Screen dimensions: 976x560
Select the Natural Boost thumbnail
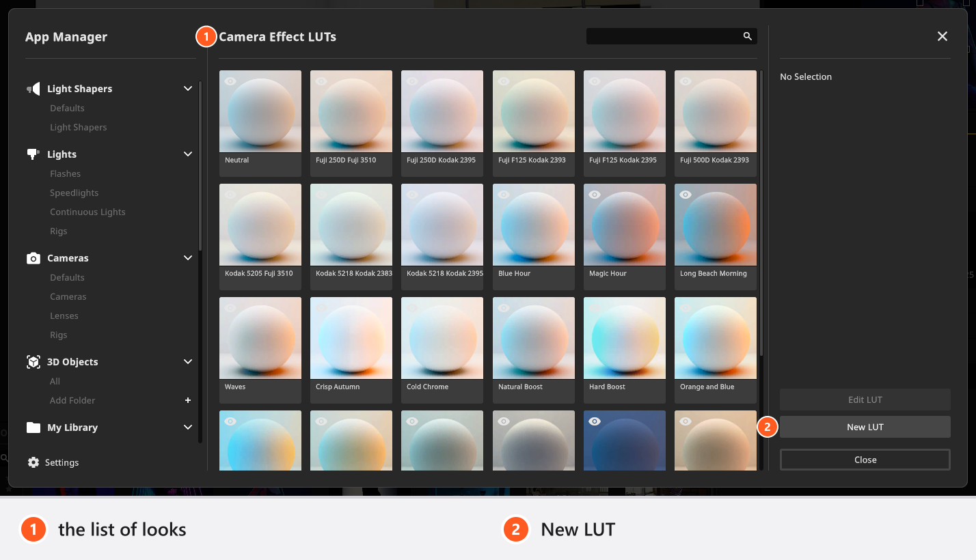tap(534, 338)
